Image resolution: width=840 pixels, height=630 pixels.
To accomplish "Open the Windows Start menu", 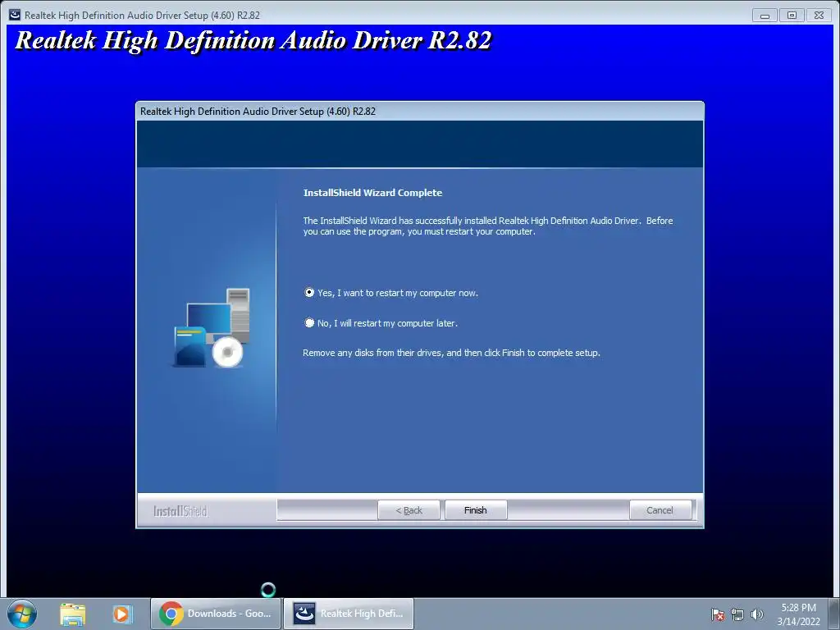I will 22,614.
